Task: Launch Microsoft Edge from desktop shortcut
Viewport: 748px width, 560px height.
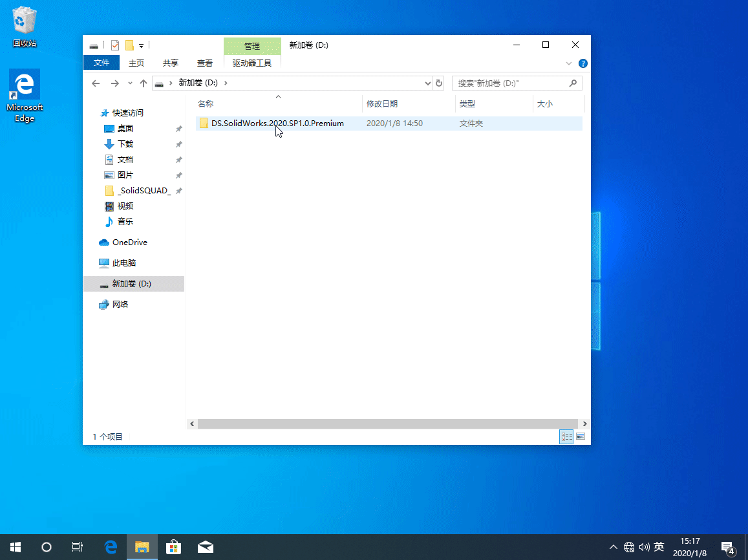Action: pos(25,96)
